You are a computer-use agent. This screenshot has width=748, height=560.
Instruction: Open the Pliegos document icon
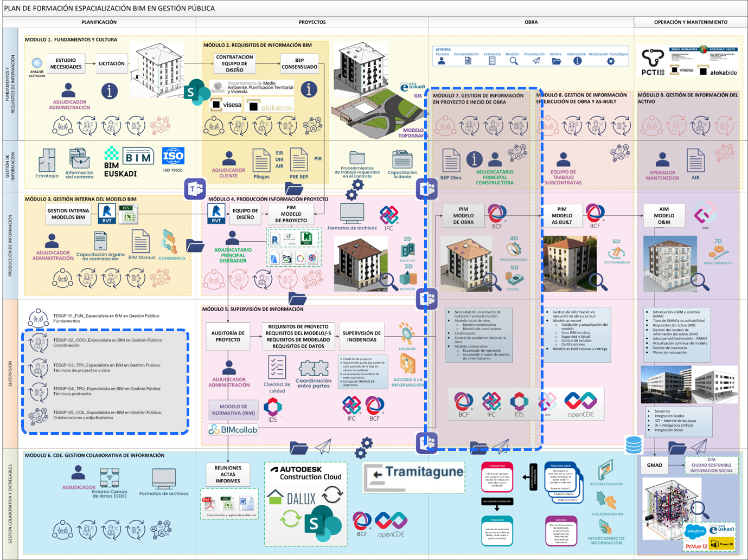click(x=261, y=160)
